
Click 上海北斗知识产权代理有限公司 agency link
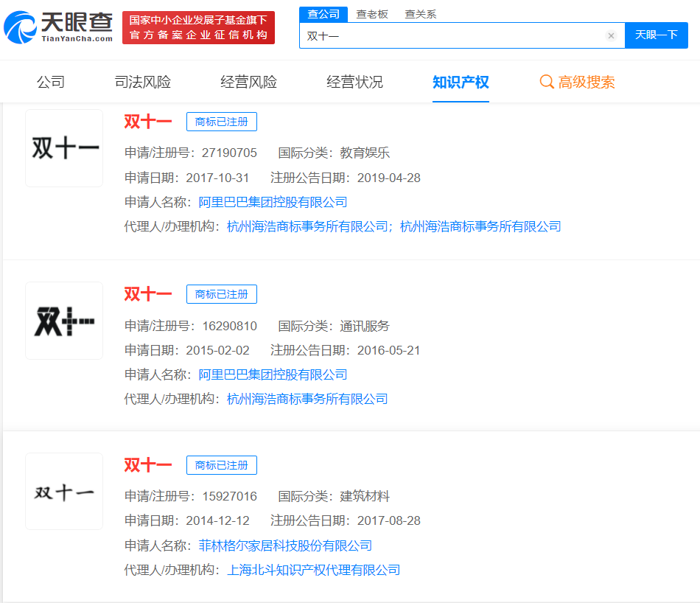pos(312,569)
